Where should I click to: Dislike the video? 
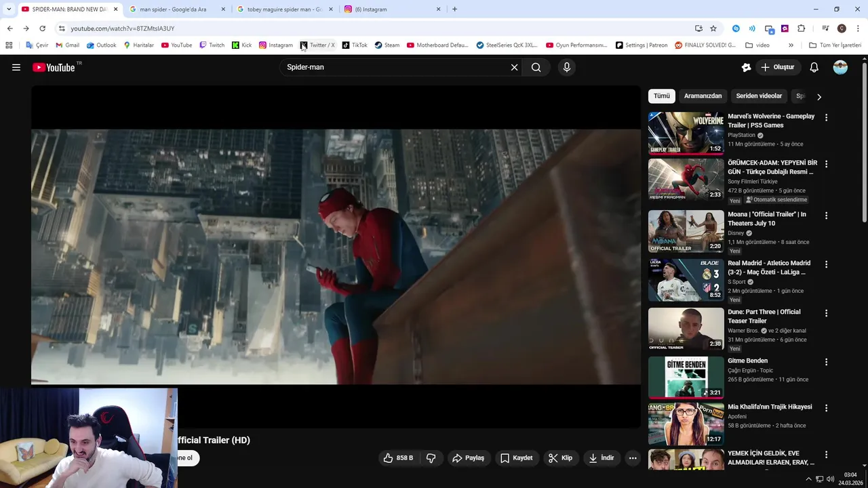point(431,458)
